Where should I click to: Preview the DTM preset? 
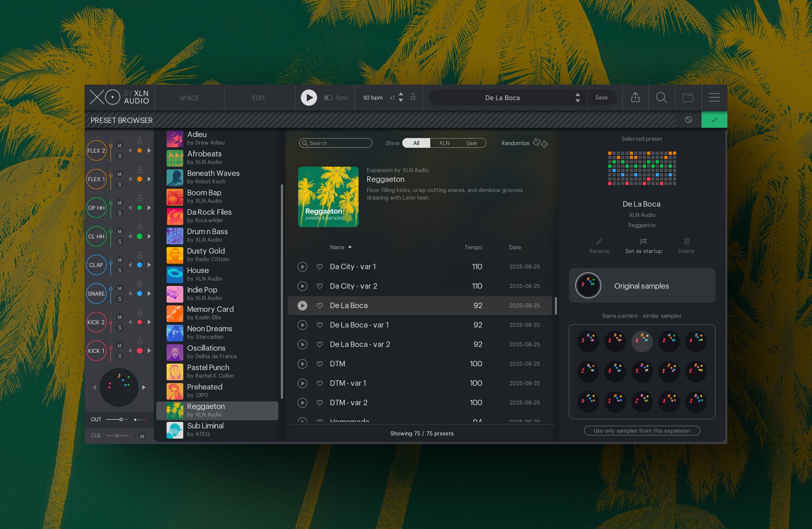coord(302,364)
